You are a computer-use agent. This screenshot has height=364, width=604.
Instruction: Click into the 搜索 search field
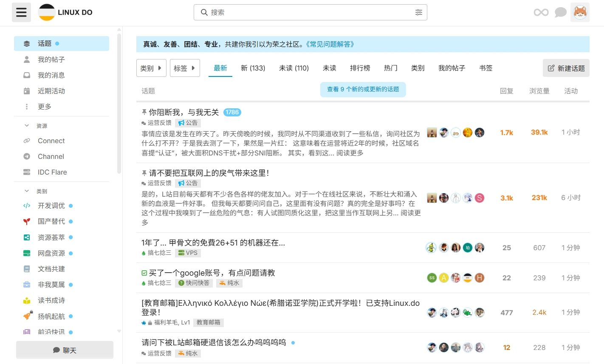[306, 12]
